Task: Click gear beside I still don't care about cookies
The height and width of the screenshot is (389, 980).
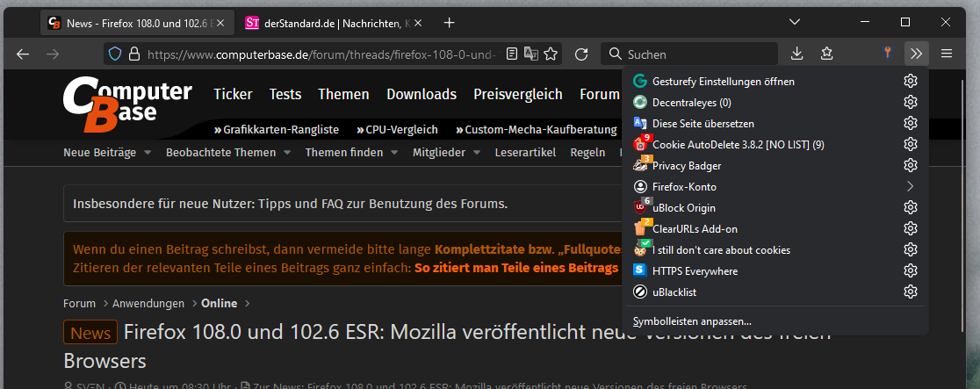Action: pos(911,249)
